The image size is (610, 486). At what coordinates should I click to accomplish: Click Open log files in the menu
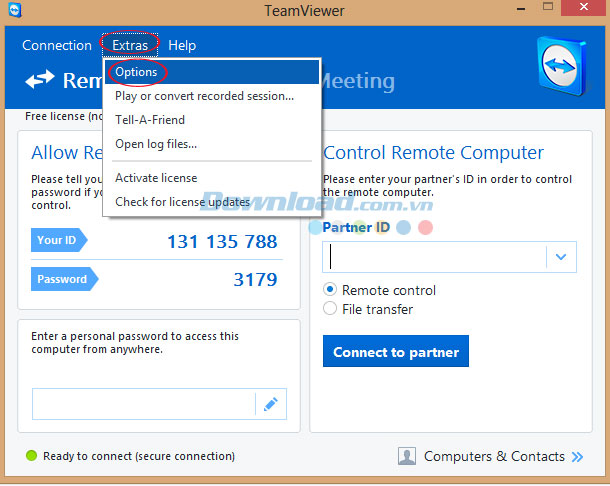(x=156, y=144)
